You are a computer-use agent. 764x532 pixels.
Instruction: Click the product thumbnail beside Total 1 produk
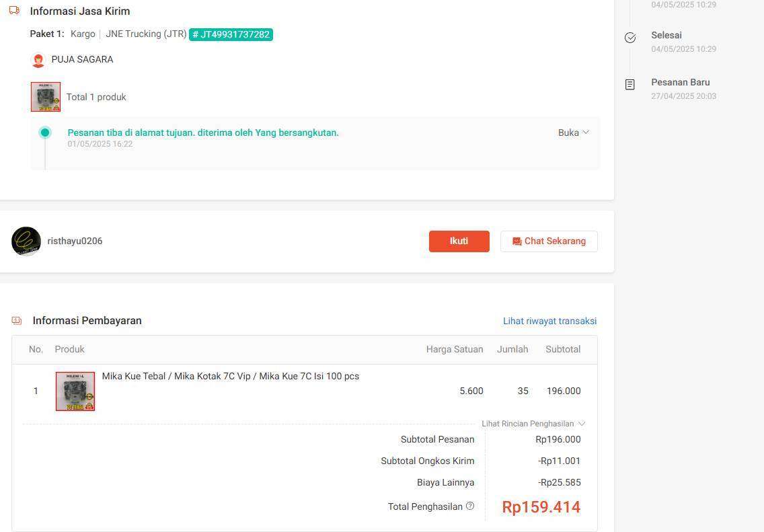click(x=46, y=97)
